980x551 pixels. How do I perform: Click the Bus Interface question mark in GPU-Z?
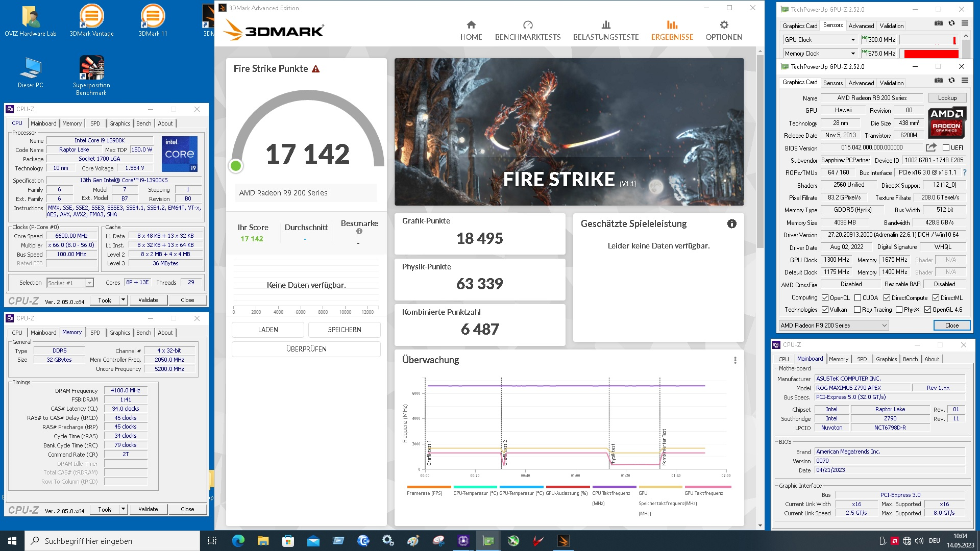964,172
